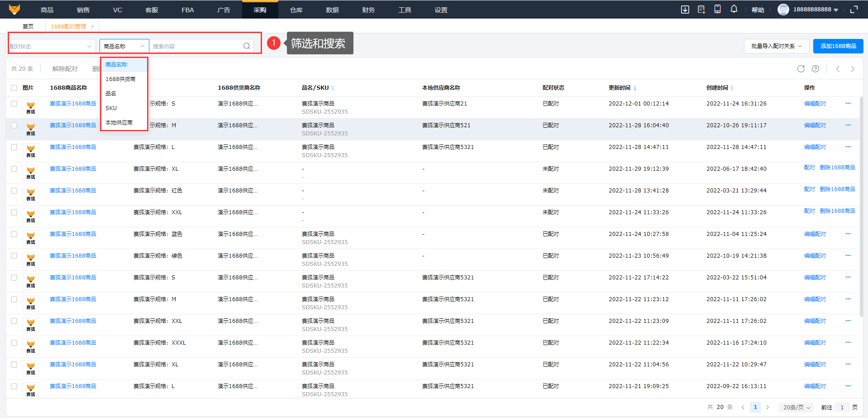868x418 pixels.
Task: Check the row with spec XL unpaired
Action: pyautogui.click(x=14, y=169)
